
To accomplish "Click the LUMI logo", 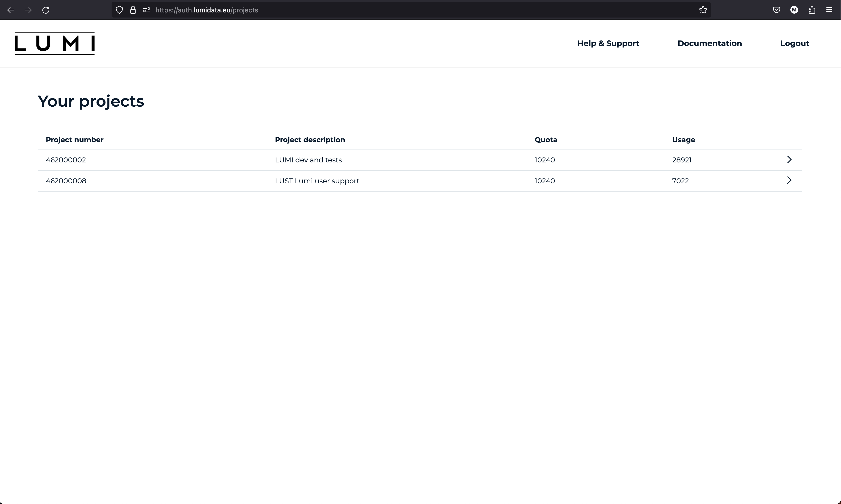I will coord(54,43).
